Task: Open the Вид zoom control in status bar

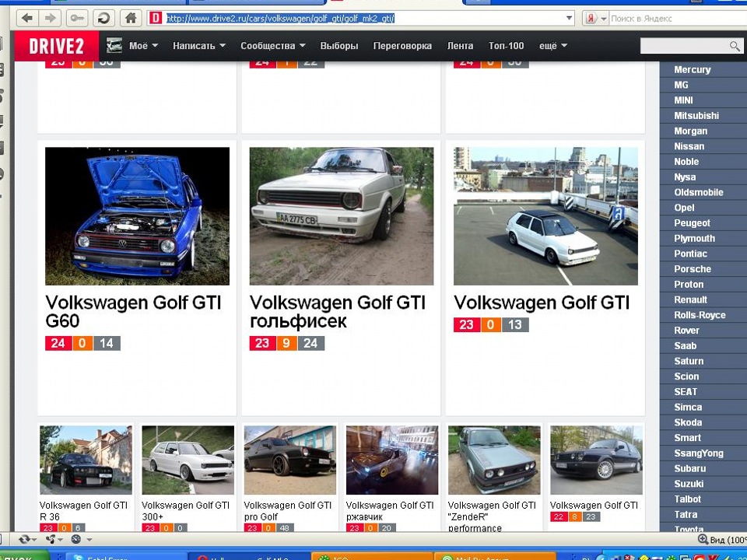Action: (x=722, y=540)
